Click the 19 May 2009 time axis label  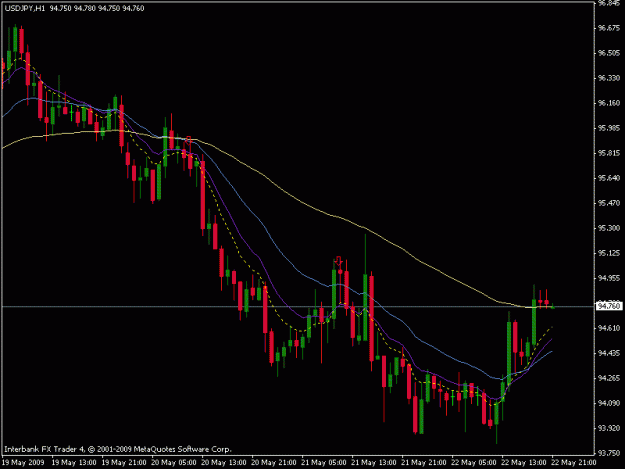point(23,463)
